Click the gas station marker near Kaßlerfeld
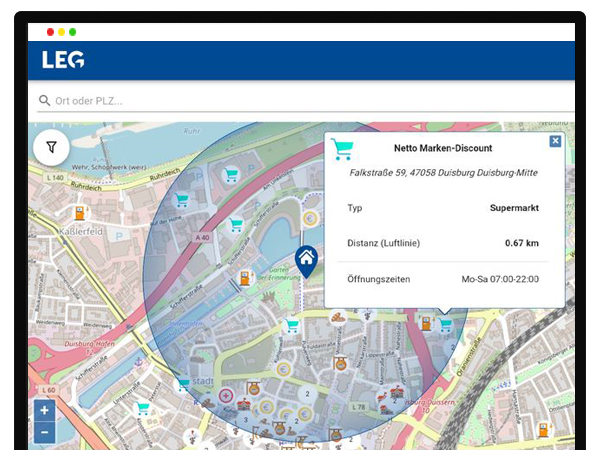 tap(79, 212)
